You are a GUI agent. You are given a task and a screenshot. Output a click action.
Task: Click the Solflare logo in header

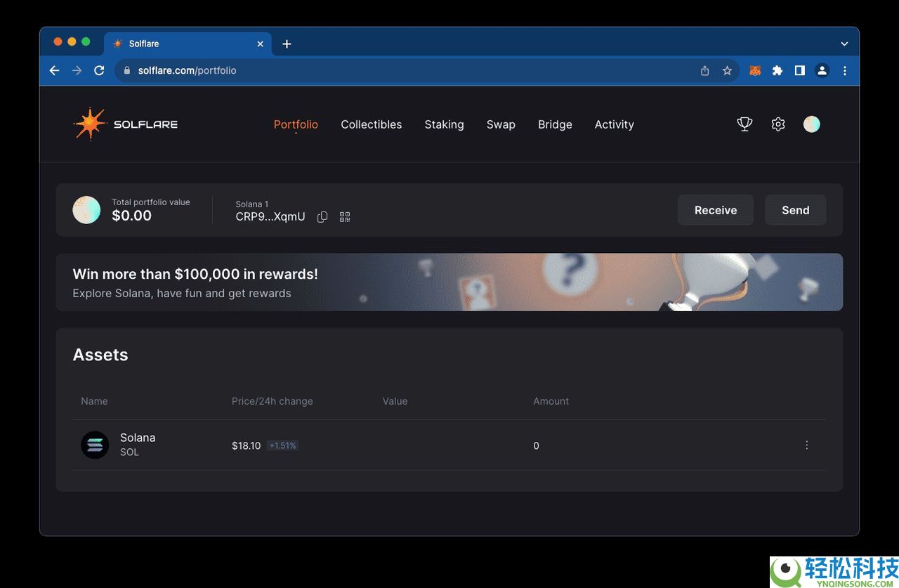pos(125,124)
